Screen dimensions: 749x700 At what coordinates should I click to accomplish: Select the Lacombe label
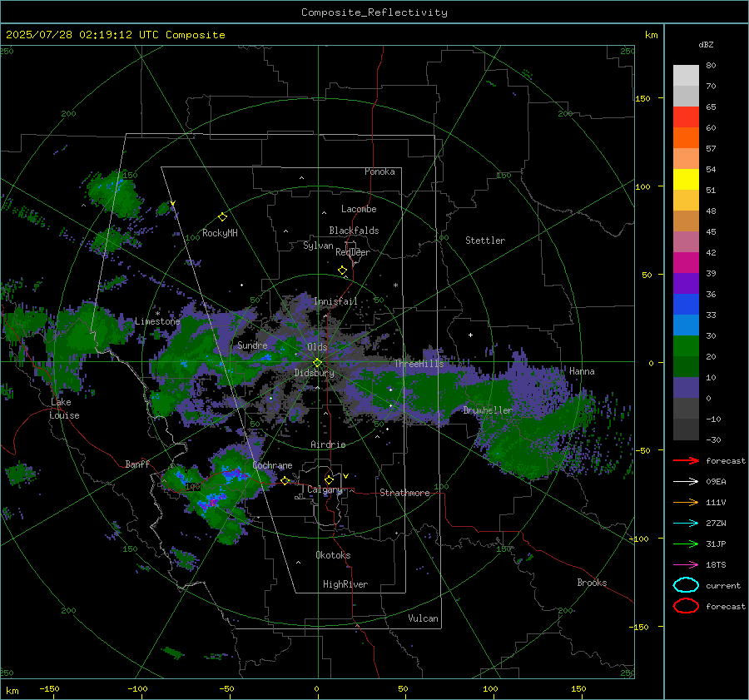(x=359, y=209)
